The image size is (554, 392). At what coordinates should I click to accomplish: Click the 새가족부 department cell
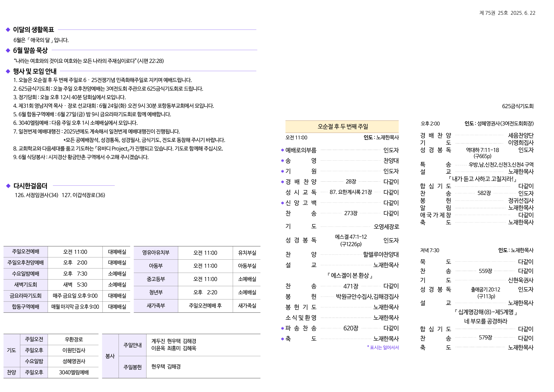pos(156,306)
